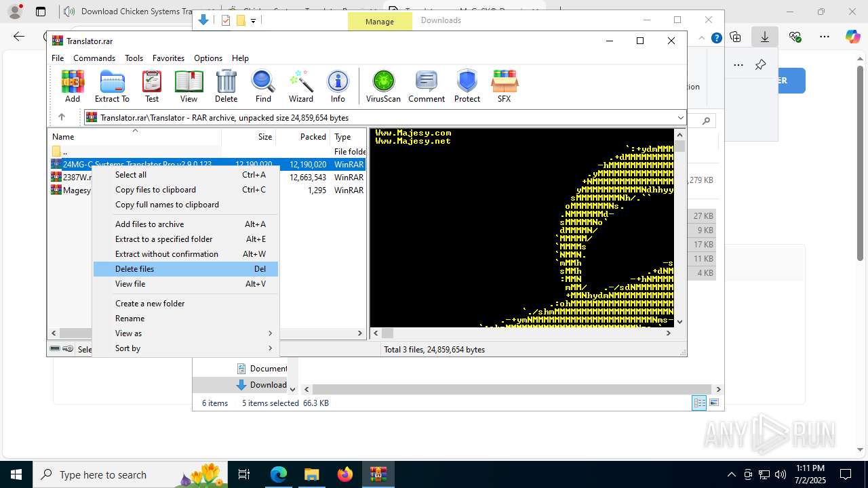Select Extract to a specified folder
Screen dimensions: 868x488
click(186, 239)
